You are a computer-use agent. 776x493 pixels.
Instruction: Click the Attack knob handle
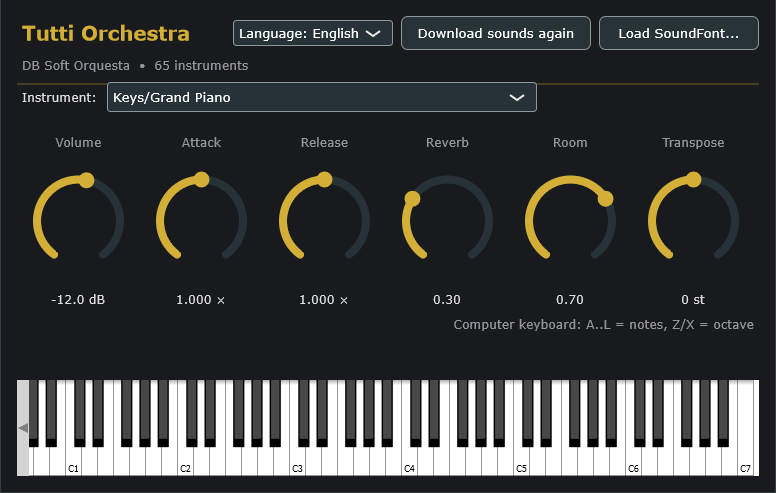click(x=201, y=179)
